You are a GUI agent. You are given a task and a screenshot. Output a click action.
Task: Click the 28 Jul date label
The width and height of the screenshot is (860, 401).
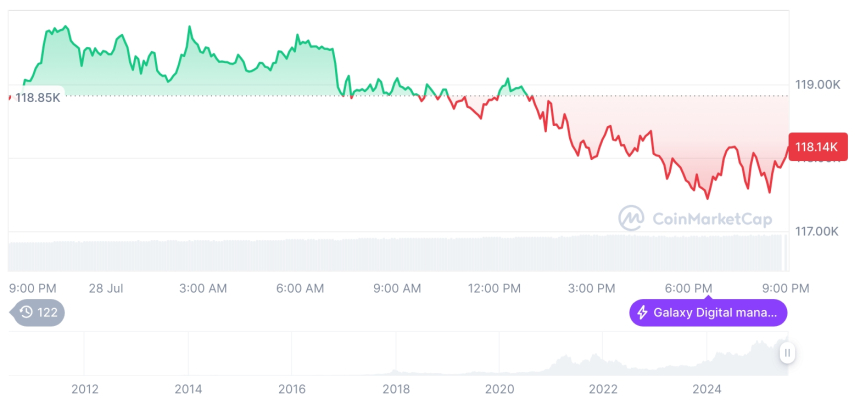(x=106, y=288)
